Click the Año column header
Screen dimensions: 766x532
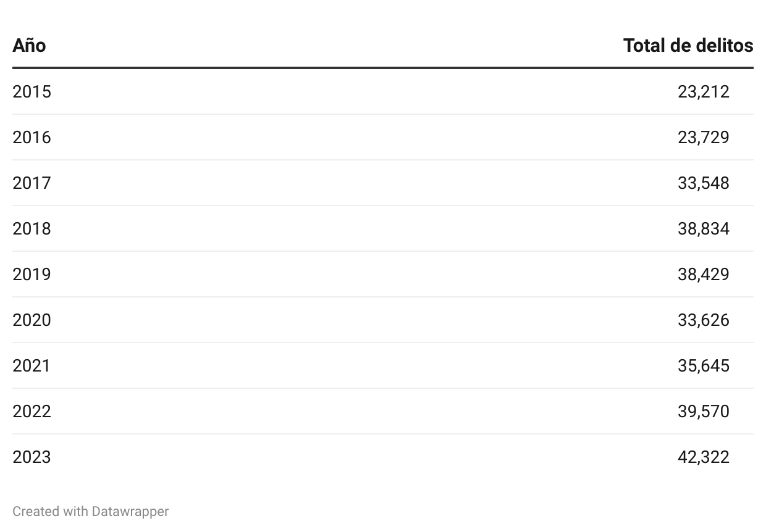point(29,46)
